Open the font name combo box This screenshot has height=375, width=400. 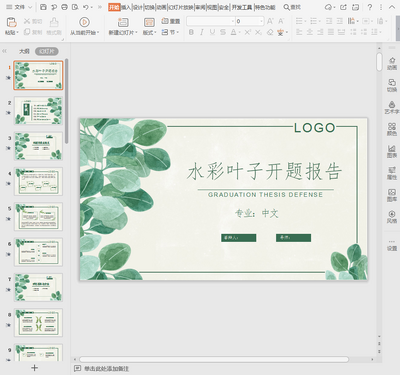(211, 21)
